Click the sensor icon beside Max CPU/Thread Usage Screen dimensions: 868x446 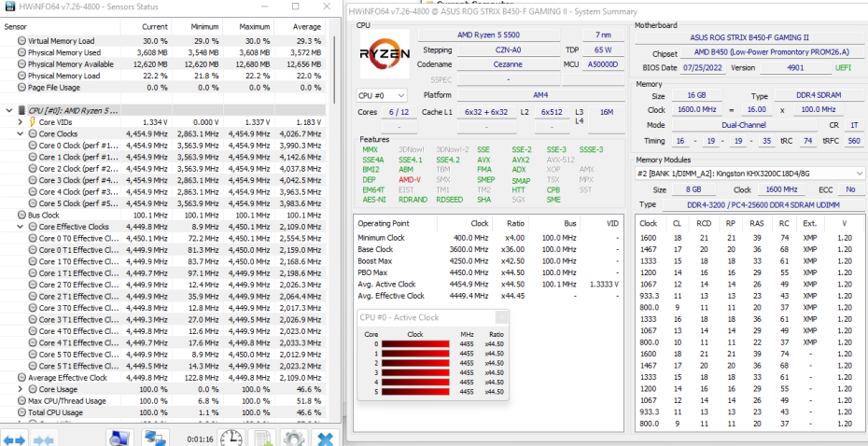click(21, 401)
